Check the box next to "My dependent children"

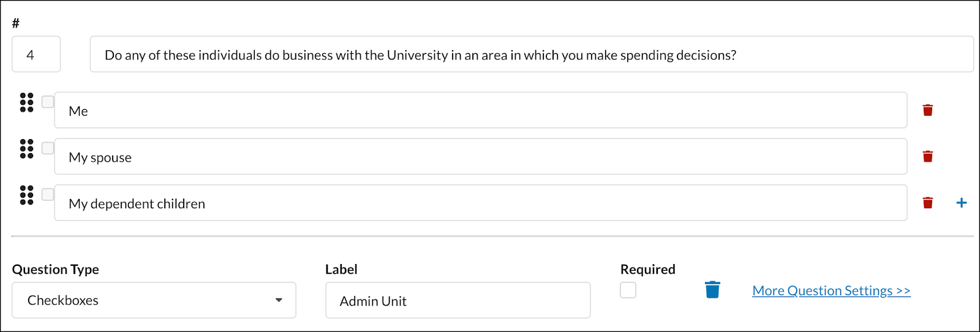pos(48,194)
